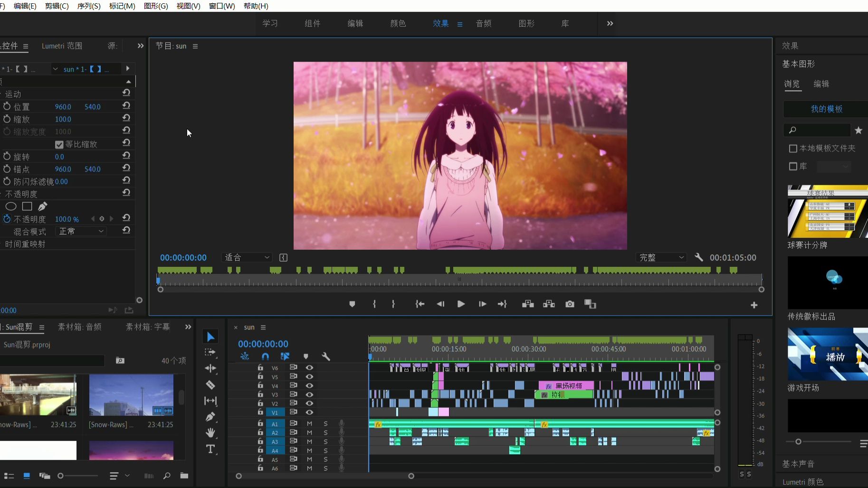The height and width of the screenshot is (488, 868).
Task: Click Mark Out button
Action: coord(393,304)
